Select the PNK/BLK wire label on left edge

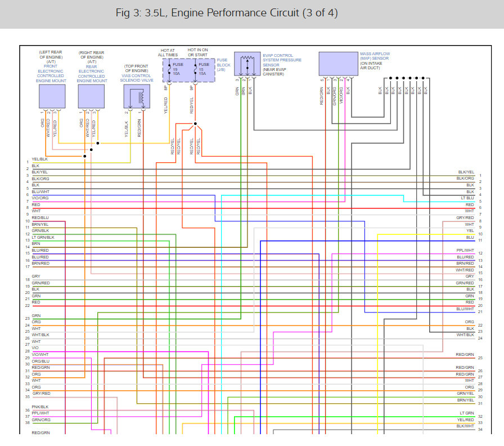point(40,407)
